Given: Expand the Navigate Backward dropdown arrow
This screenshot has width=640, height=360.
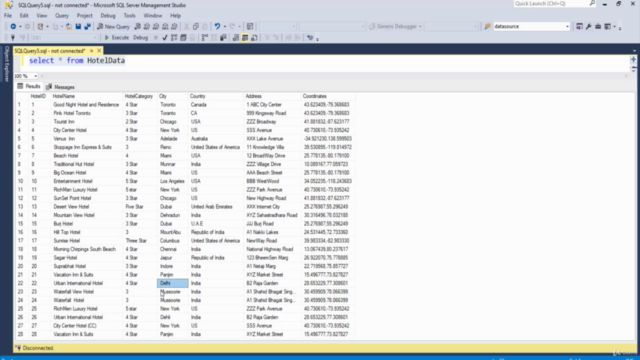Looking at the screenshot, I should pyautogui.click(x=20, y=27).
